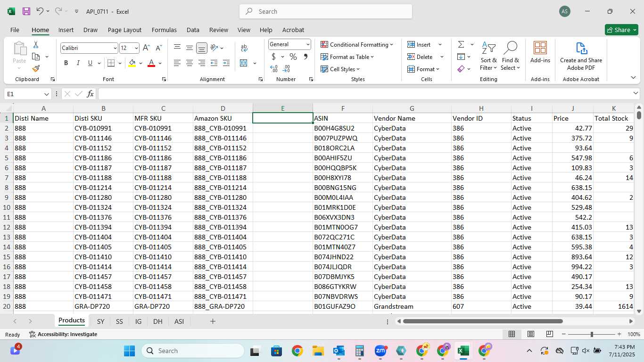Open the Name Box E1 dropdown arrow
The width and height of the screenshot is (644, 362).
(46, 94)
